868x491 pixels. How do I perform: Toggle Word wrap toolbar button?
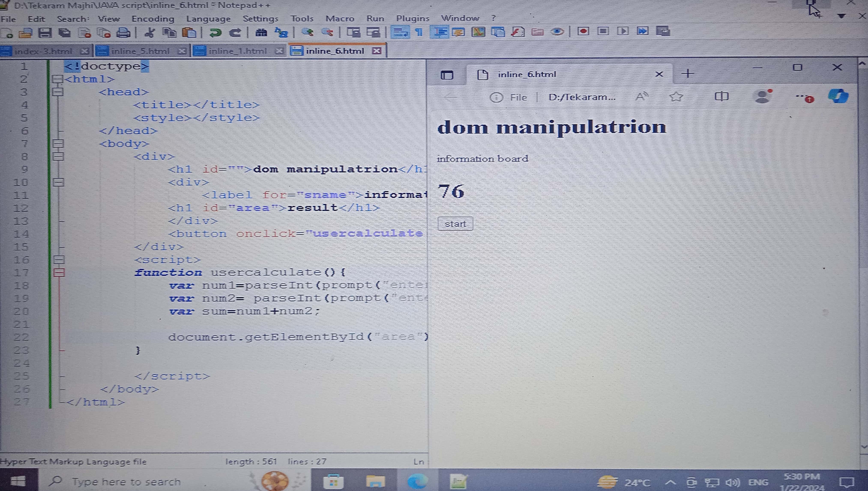(x=400, y=32)
